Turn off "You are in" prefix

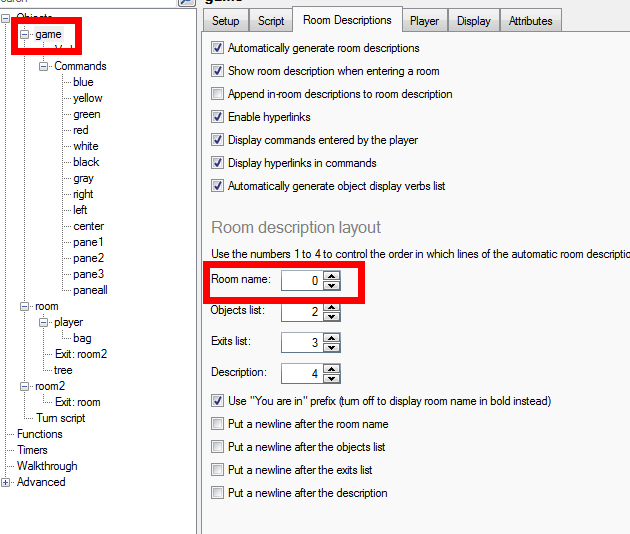coord(218,401)
